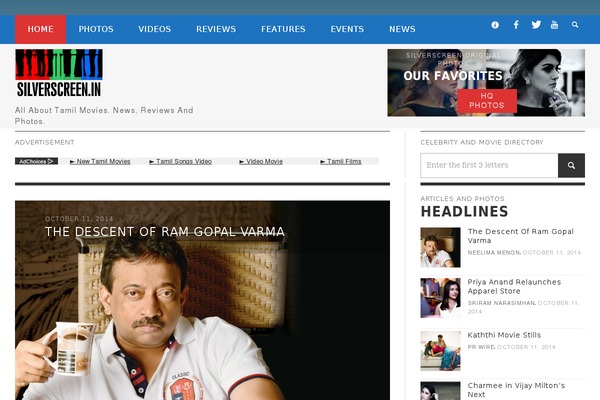Click the HQ Photos red button
The width and height of the screenshot is (600, 400).
click(487, 101)
